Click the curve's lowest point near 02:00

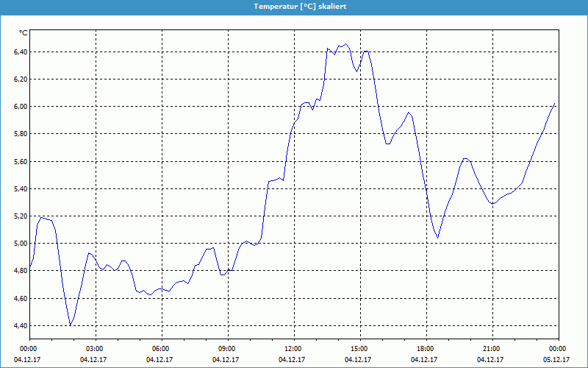70,325
